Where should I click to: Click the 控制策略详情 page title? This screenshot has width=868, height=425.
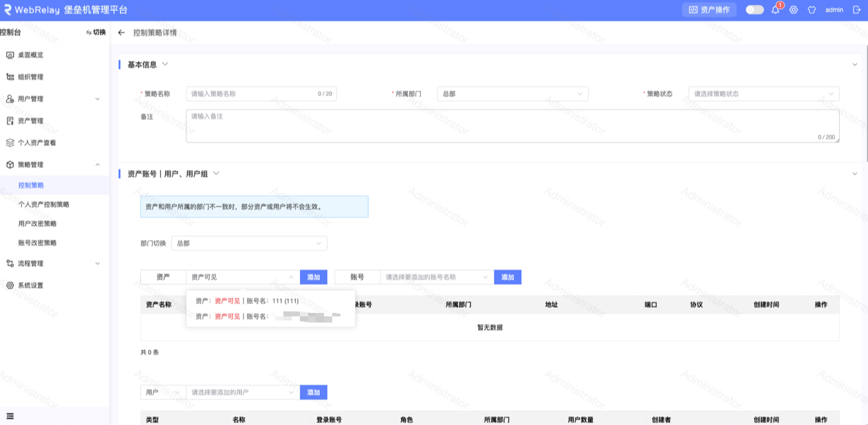pyautogui.click(x=155, y=32)
